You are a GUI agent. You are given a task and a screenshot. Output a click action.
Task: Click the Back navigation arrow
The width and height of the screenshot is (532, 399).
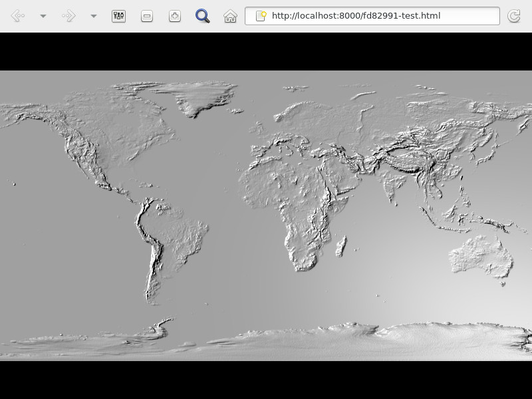18,16
